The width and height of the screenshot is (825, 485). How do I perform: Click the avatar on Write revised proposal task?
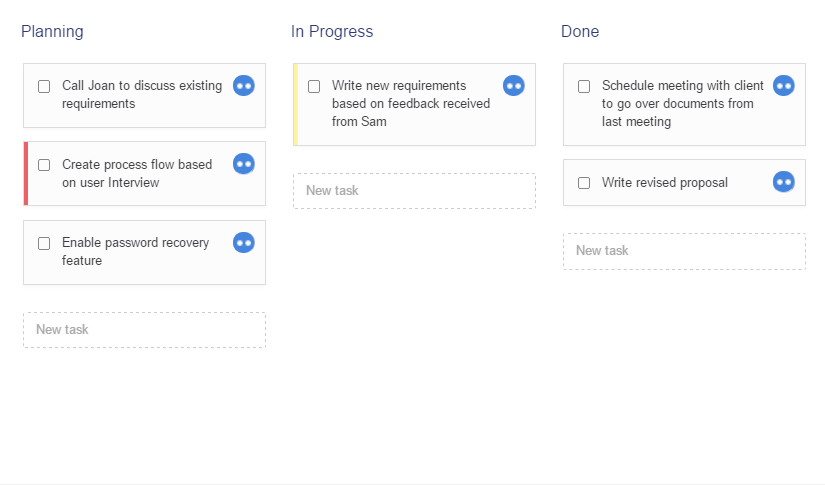(784, 182)
